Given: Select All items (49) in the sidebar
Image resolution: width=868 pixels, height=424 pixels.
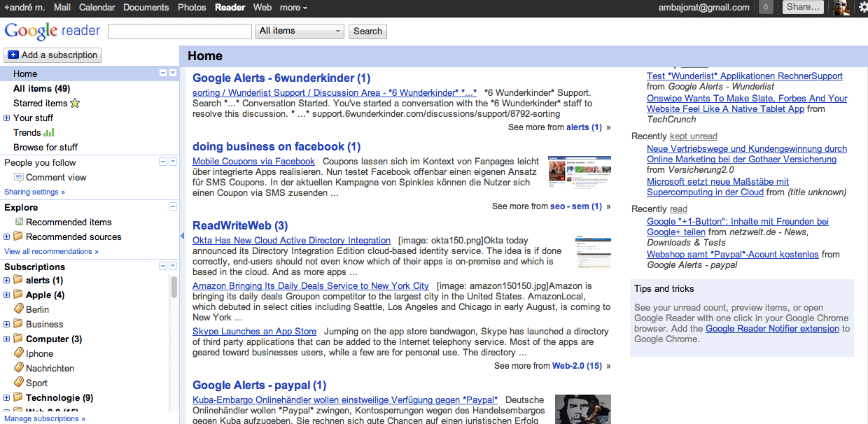Looking at the screenshot, I should point(41,88).
